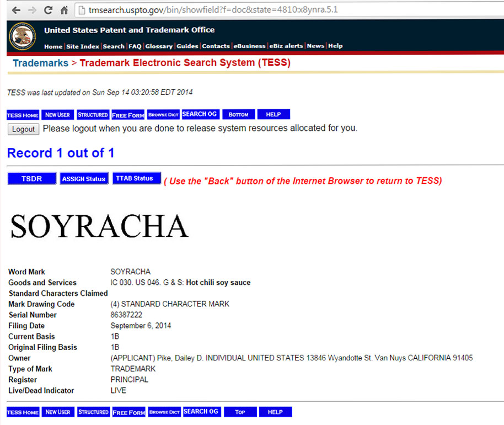Click bottom Free Form button
Screen dimensions: 504x425
pos(129,412)
